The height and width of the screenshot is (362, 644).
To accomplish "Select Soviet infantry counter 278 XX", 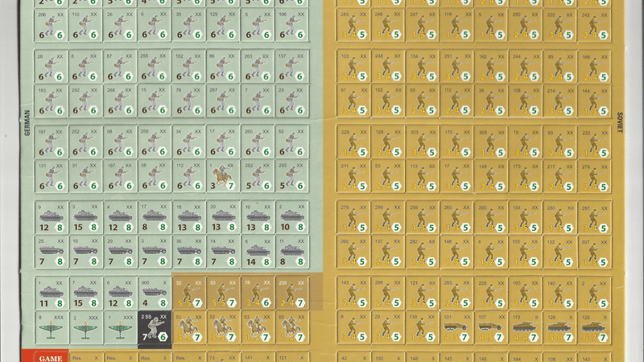I will pos(353,217).
